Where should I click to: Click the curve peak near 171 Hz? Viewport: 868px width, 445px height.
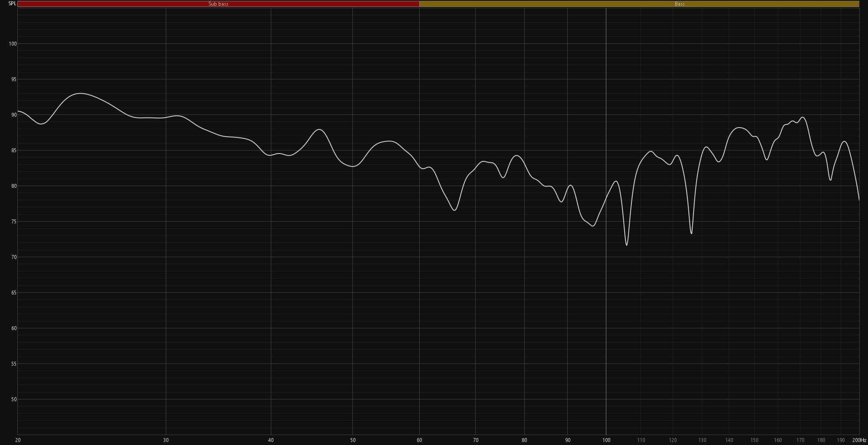click(803, 117)
